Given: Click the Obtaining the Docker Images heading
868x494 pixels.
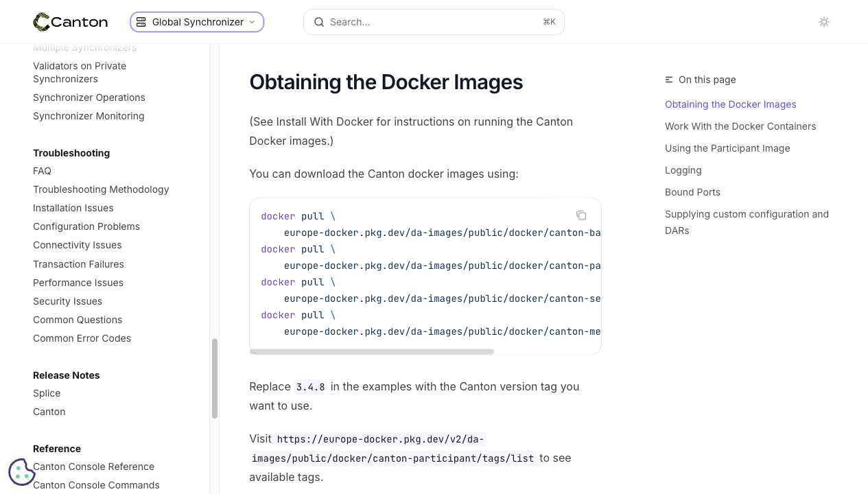Looking at the screenshot, I should (386, 82).
